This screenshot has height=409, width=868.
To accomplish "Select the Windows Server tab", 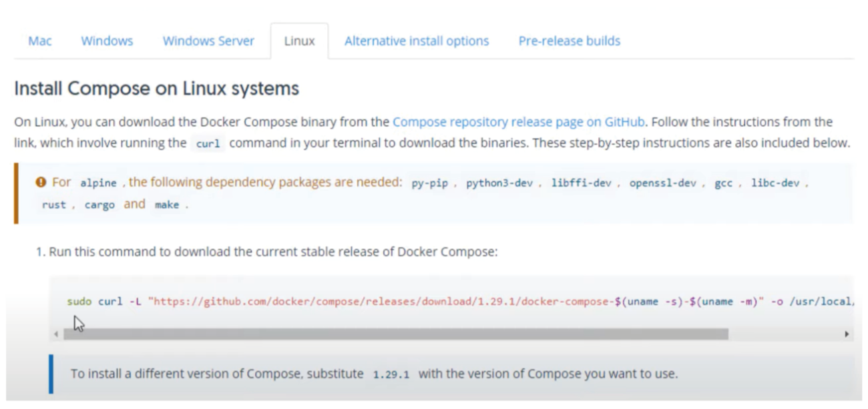I will click(208, 41).
